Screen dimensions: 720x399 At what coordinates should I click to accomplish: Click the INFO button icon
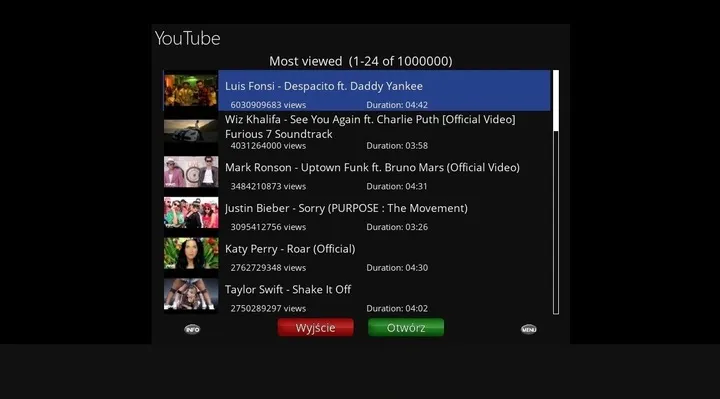pos(192,329)
